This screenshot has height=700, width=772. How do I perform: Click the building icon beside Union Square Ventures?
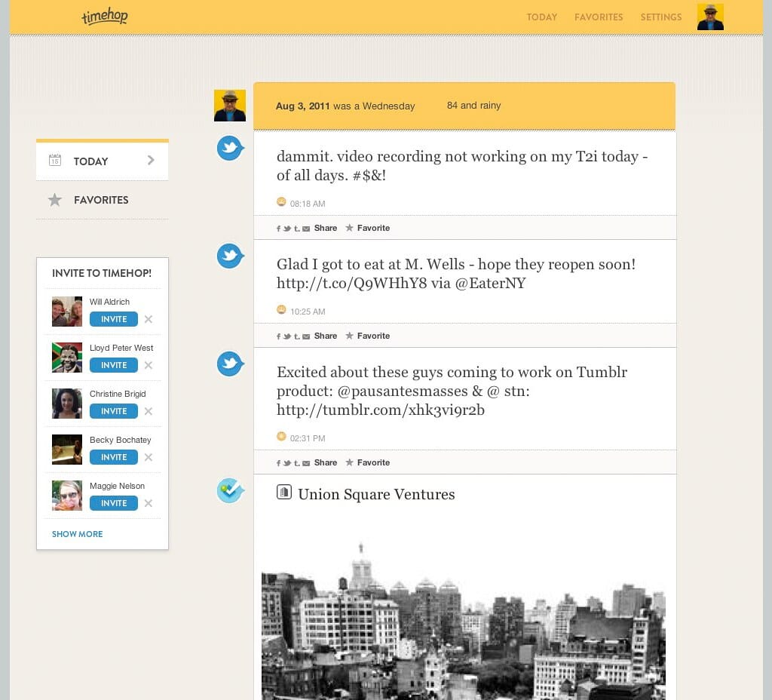284,492
